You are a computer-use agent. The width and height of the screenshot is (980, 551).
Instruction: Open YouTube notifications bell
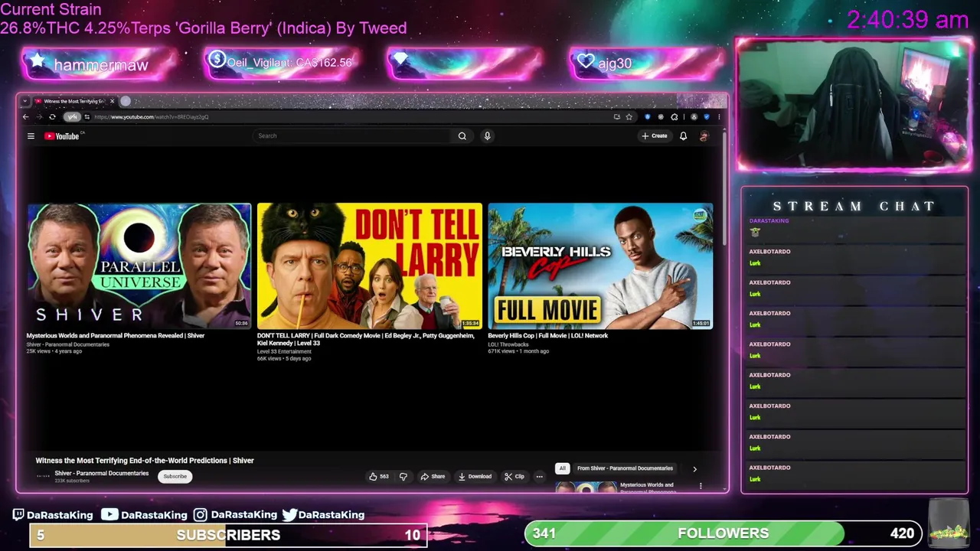pyautogui.click(x=683, y=136)
